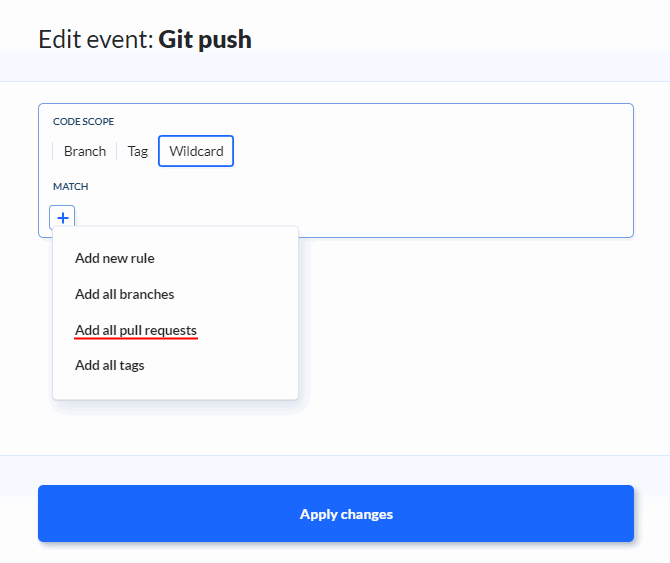Image resolution: width=670 pixels, height=563 pixels.
Task: Click the MATCH section label
Action: pyautogui.click(x=71, y=186)
